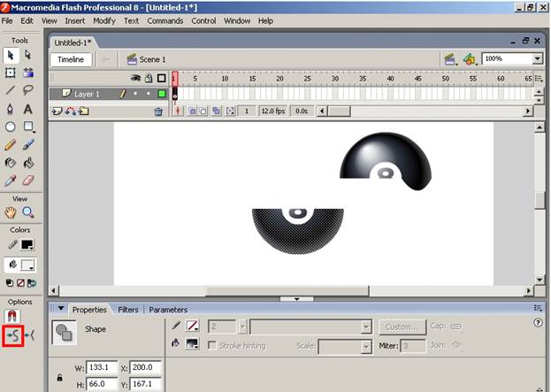Screen dimensions: 551x392
Task: Select the Hand tool
Action: tap(11, 212)
